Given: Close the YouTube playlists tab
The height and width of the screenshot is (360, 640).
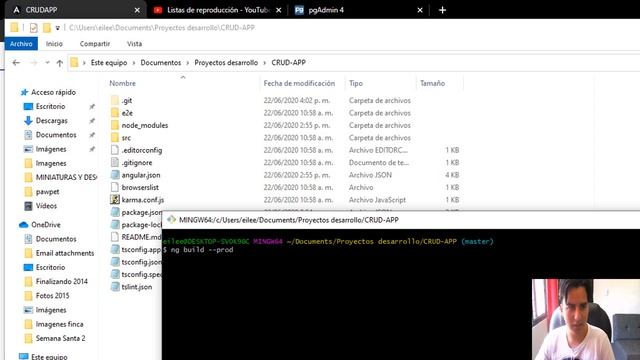Looking at the screenshot, I should 278,10.
